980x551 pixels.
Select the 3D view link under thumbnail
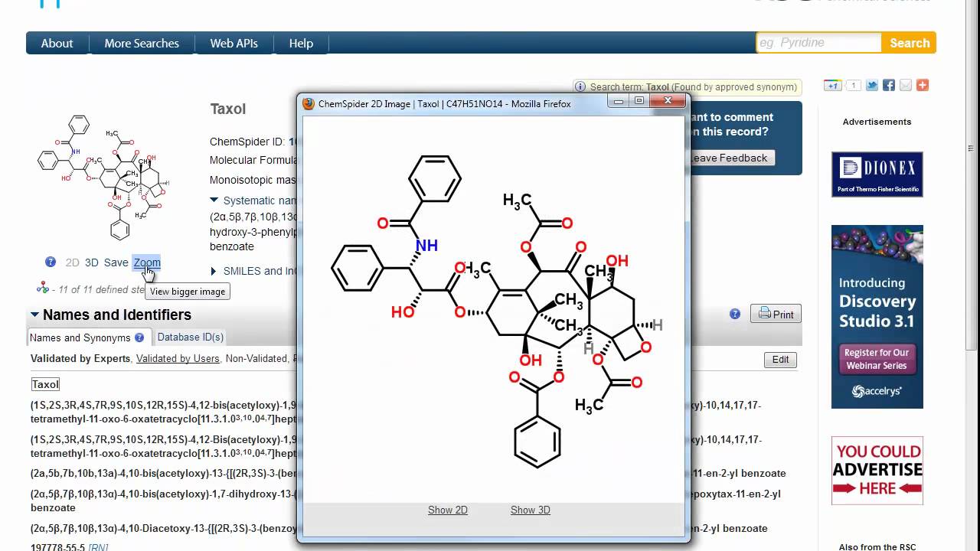(x=91, y=262)
